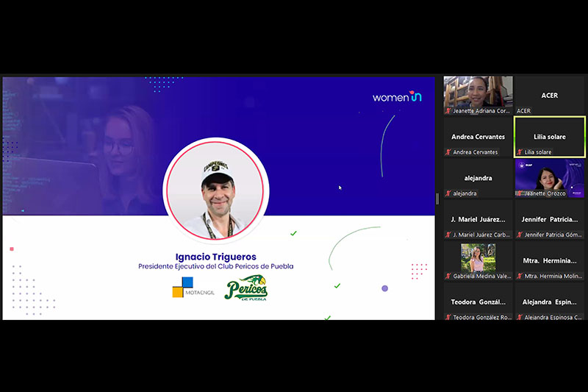Select Jeanette Adriana Cor... video thumbnail
The height and width of the screenshot is (392, 588).
pos(478,96)
